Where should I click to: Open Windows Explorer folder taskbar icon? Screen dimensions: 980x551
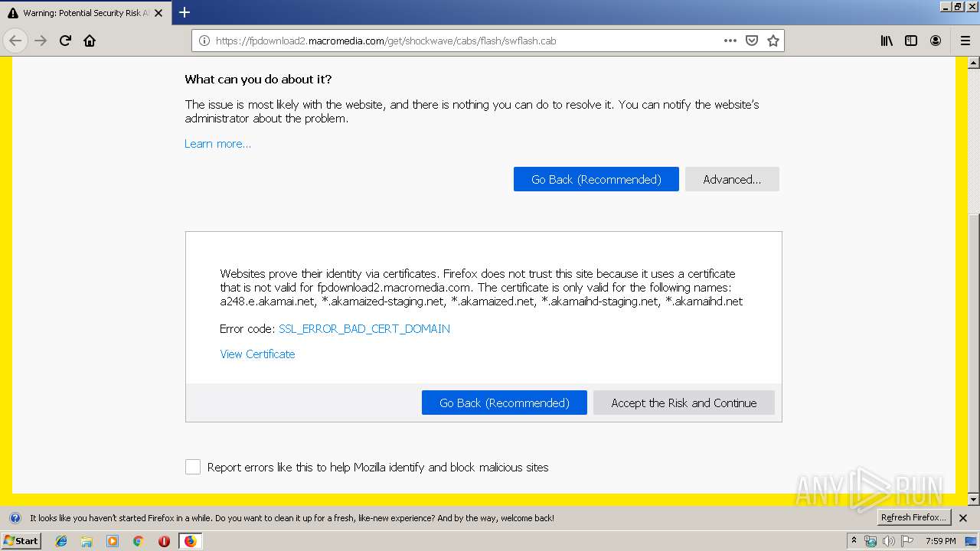tap(87, 541)
